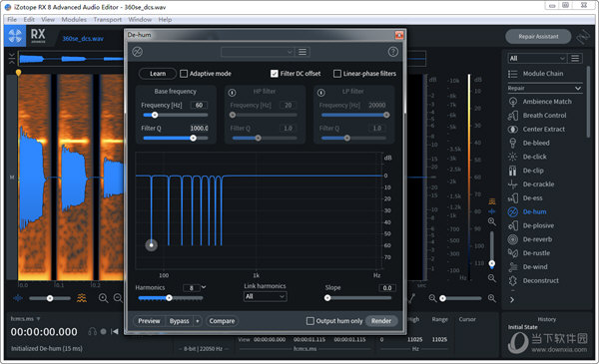Enable the Adaptive mode checkbox

point(184,74)
